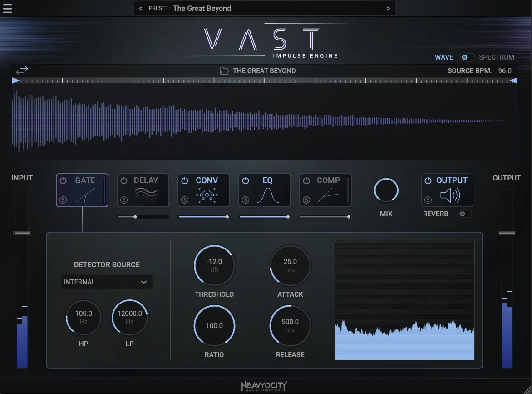Select the EQ bell curve icon
The width and height of the screenshot is (532, 394).
[x=268, y=195]
